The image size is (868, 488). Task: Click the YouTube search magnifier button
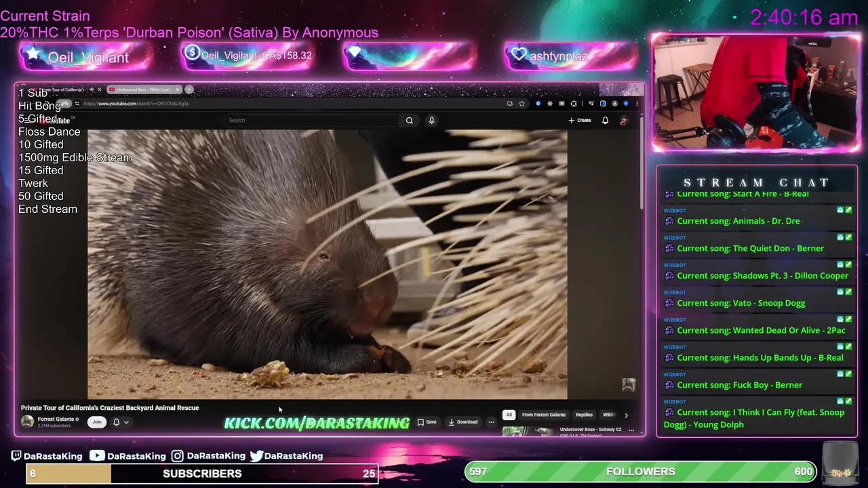(x=409, y=120)
